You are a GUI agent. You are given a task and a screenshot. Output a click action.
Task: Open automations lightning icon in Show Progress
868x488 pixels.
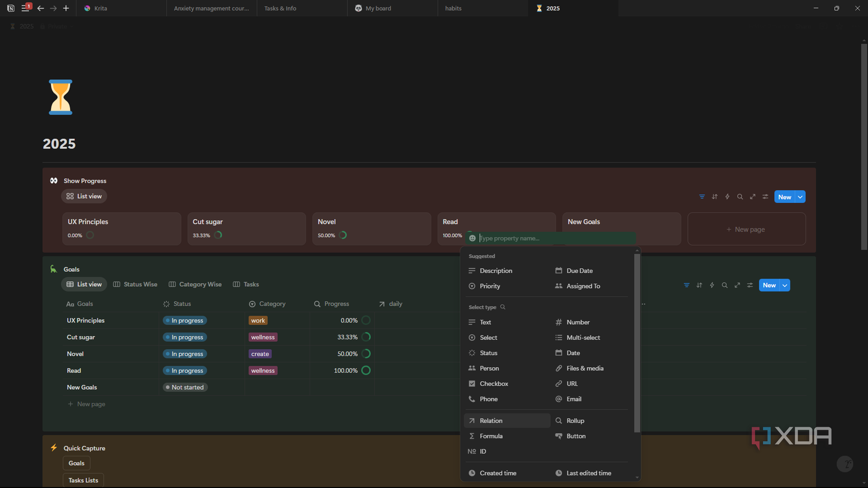[x=727, y=197]
